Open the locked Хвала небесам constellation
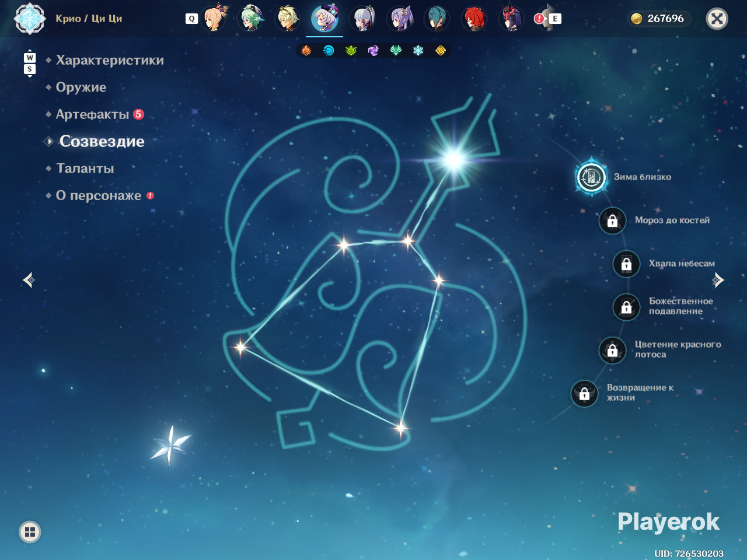Screen dimensions: 747x560 pyautogui.click(x=626, y=264)
